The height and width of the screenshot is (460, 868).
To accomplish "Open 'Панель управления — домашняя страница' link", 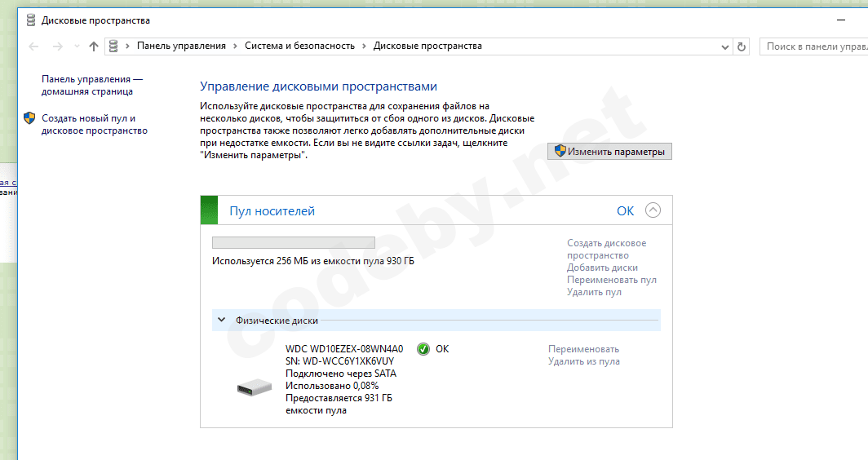I will tap(92, 86).
